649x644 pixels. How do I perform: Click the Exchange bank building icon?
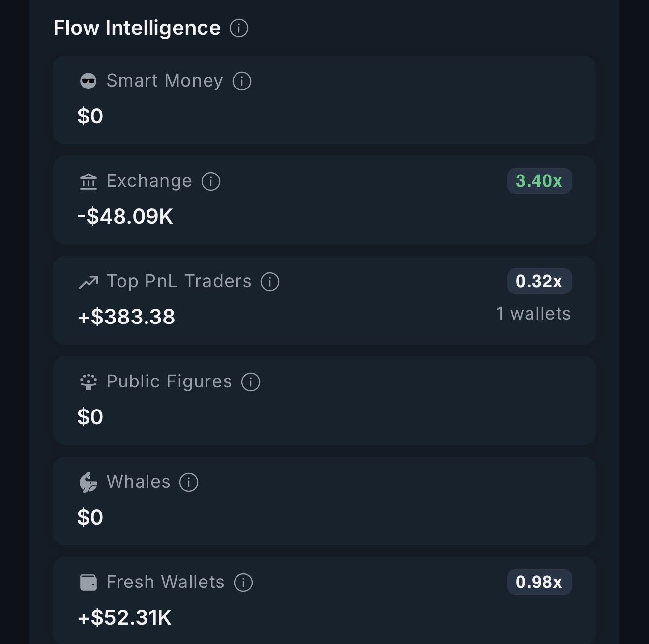point(88,181)
